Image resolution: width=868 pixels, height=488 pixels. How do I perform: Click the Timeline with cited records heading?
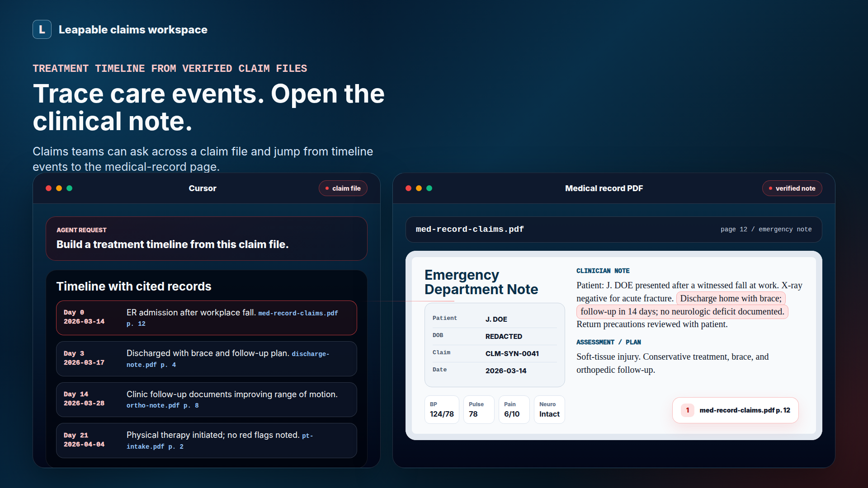[134, 286]
